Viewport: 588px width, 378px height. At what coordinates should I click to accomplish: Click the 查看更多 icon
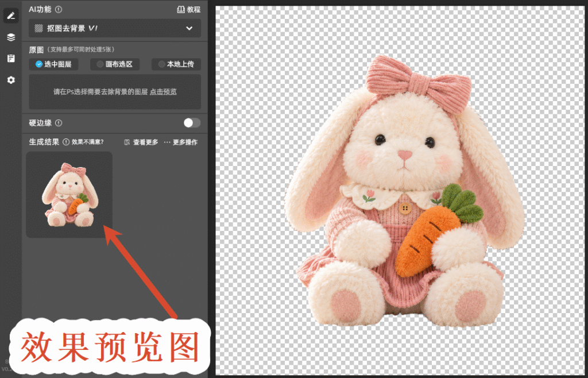127,142
